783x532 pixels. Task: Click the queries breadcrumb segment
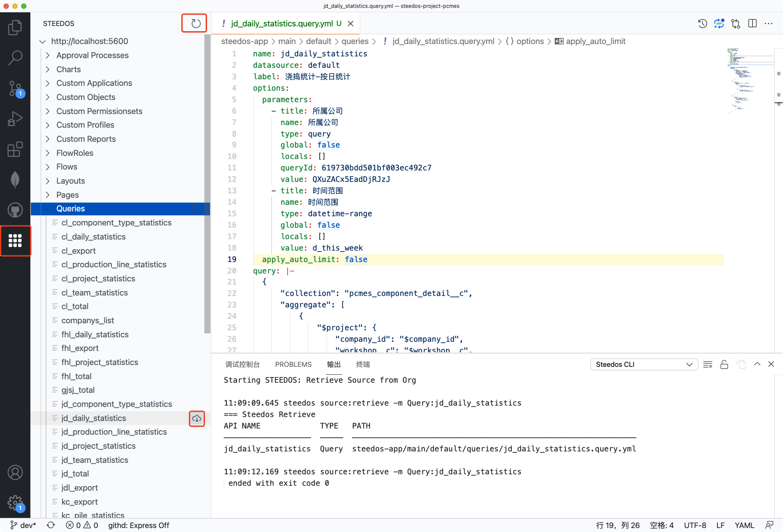pos(355,41)
